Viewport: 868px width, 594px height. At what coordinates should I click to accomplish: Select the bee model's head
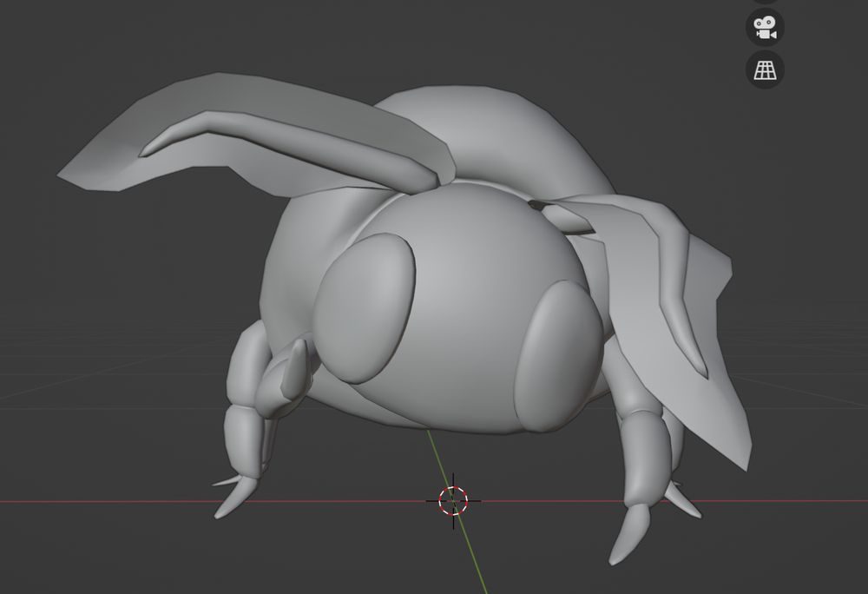(x=457, y=307)
